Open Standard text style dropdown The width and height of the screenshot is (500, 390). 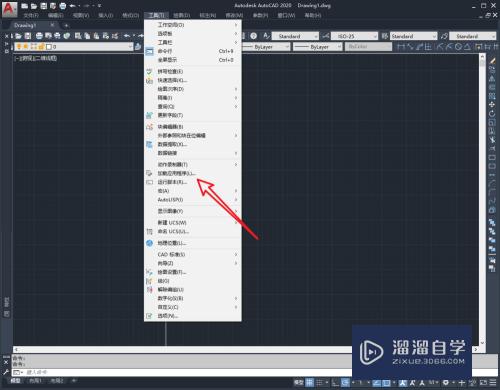pos(315,36)
